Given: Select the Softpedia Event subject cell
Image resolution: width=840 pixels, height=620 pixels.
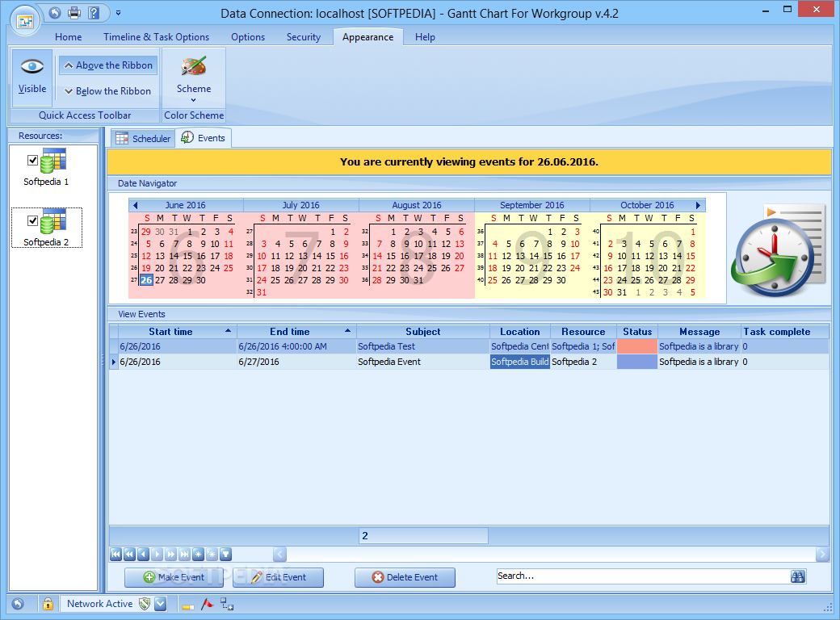Looking at the screenshot, I should [x=422, y=362].
